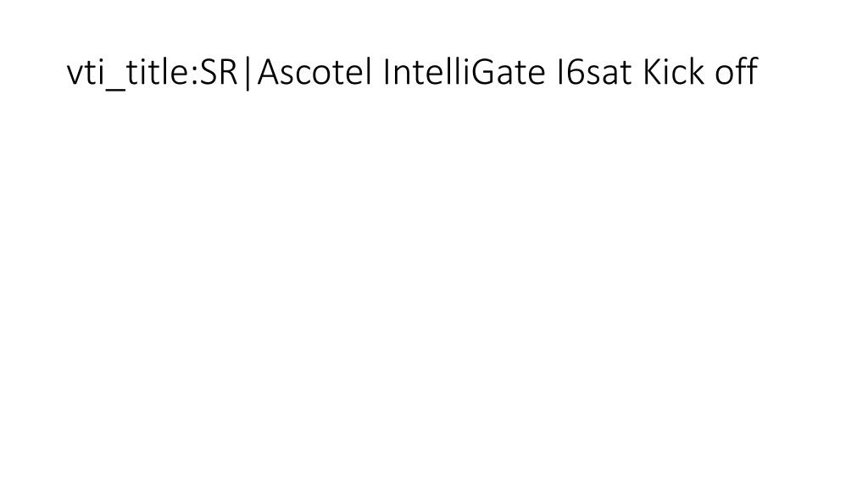Click the digit "6" in I6sat
Screen dimensions: 868x488
tap(576, 72)
